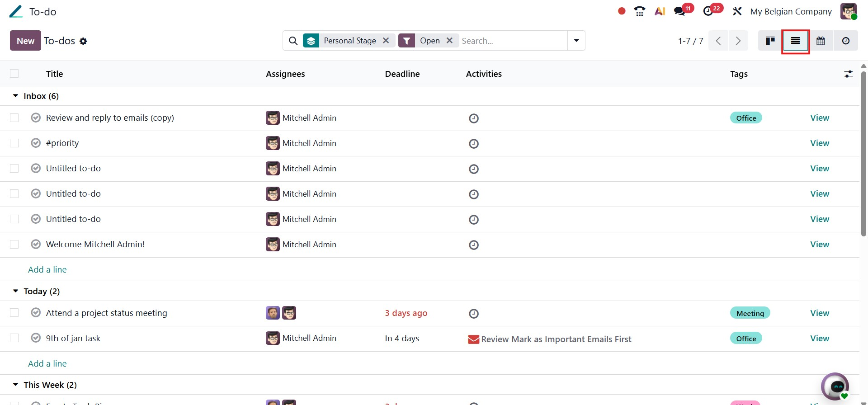Tick checkbox for 'Attend a project status meeting'

pos(14,313)
